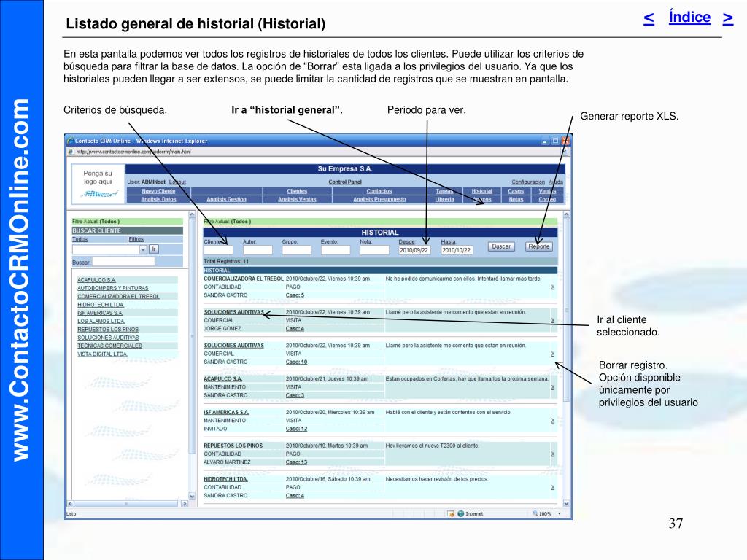This screenshot has width=747, height=560.
Task: Click the client list horizontal scrollbar left arrow
Action: pyautogui.click(x=70, y=503)
